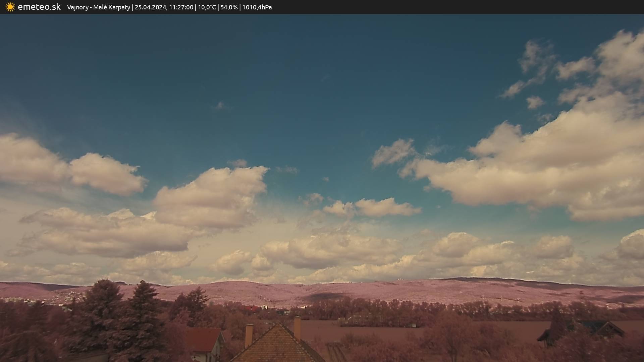Click the 10,0°C temperature reading
Screen dimensions: 644x362
[x=207, y=7]
